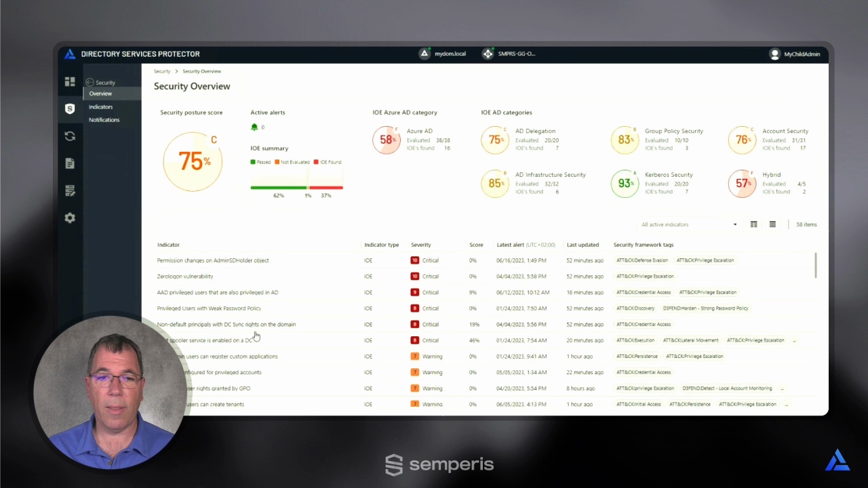The image size is (868, 488).
Task: Click the AD Delegation 75% score gauge
Action: (x=495, y=140)
